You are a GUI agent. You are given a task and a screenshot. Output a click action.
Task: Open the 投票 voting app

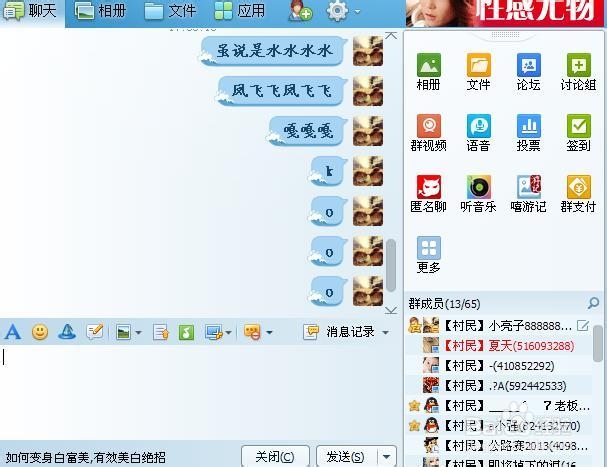(528, 132)
